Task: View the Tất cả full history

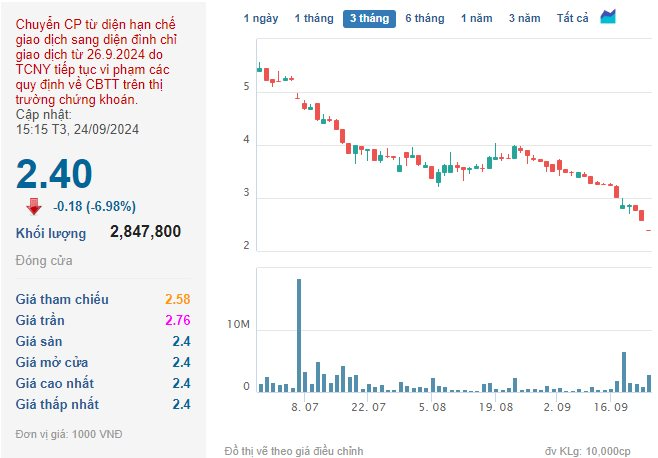Action: 572,18
